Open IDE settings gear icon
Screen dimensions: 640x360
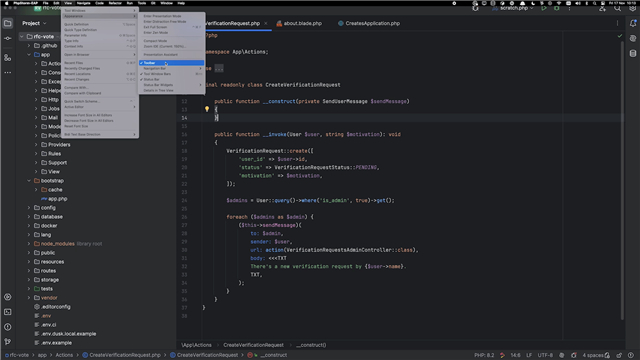point(632,8)
